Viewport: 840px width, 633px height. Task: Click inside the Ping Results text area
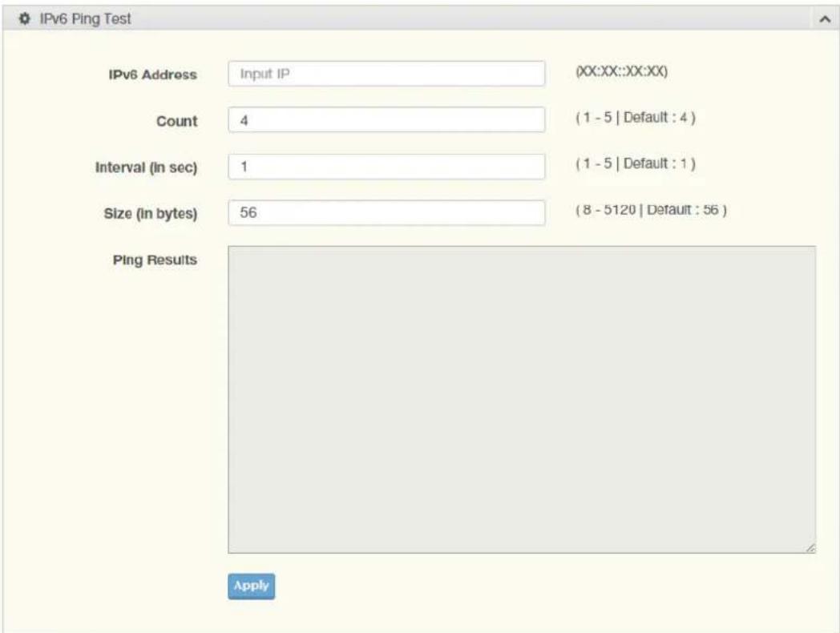pyautogui.click(x=522, y=400)
